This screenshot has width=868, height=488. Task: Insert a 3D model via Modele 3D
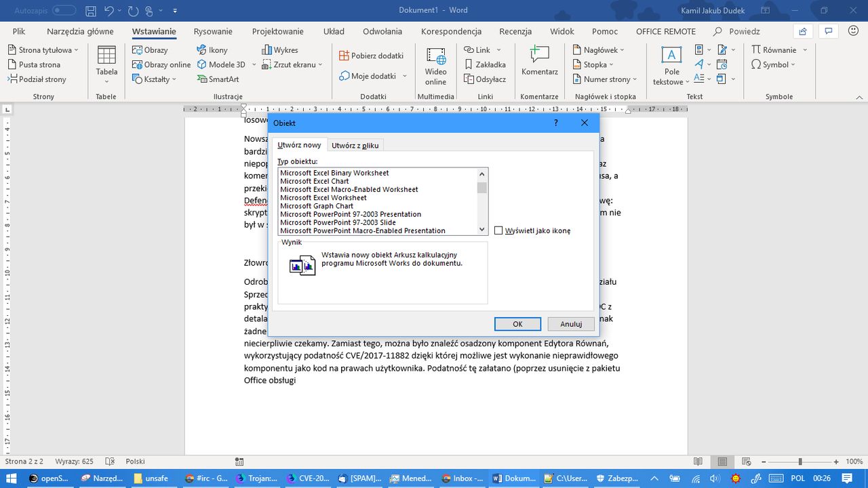(x=221, y=64)
